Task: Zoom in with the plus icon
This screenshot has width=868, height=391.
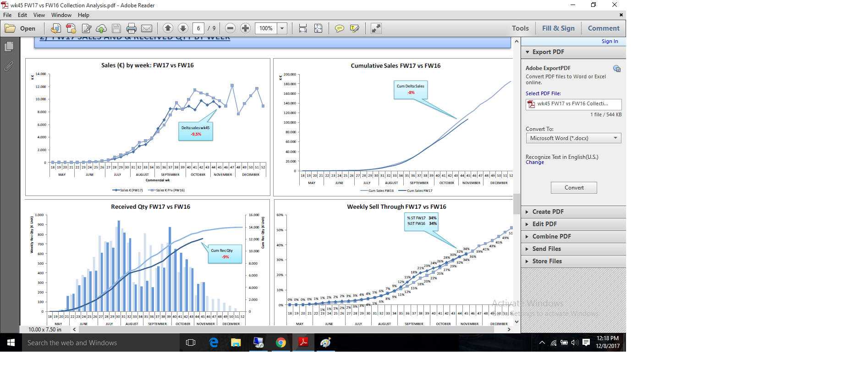Action: pos(246,28)
